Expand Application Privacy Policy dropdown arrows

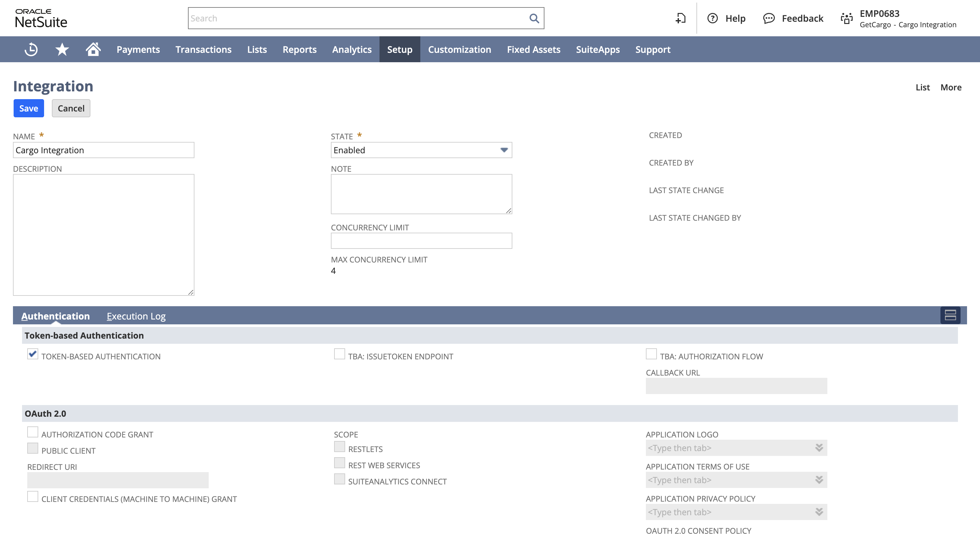tap(819, 512)
